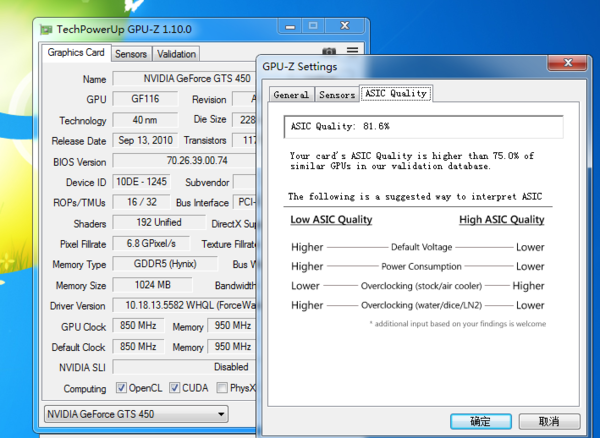Image resolution: width=600 pixels, height=438 pixels.
Task: Click the GPU field showing GF116
Action: click(145, 99)
